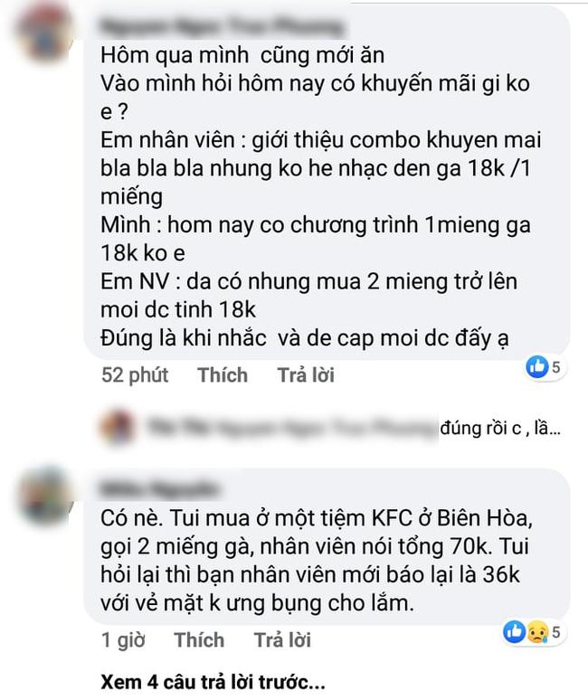588x700 pixels.
Task: Expand the truncated reply 'đúng rồi c , lầ...'
Action: pos(500,428)
